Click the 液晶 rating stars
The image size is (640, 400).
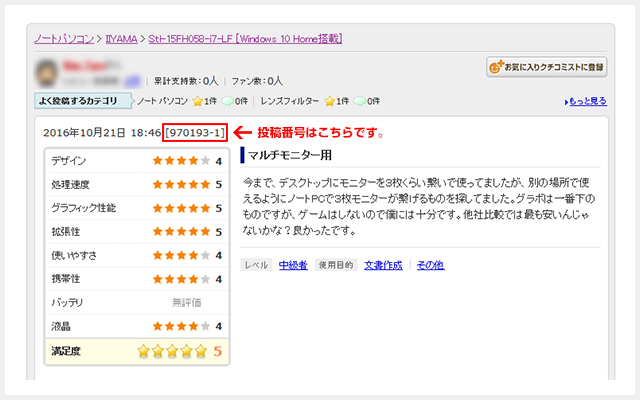(x=181, y=326)
